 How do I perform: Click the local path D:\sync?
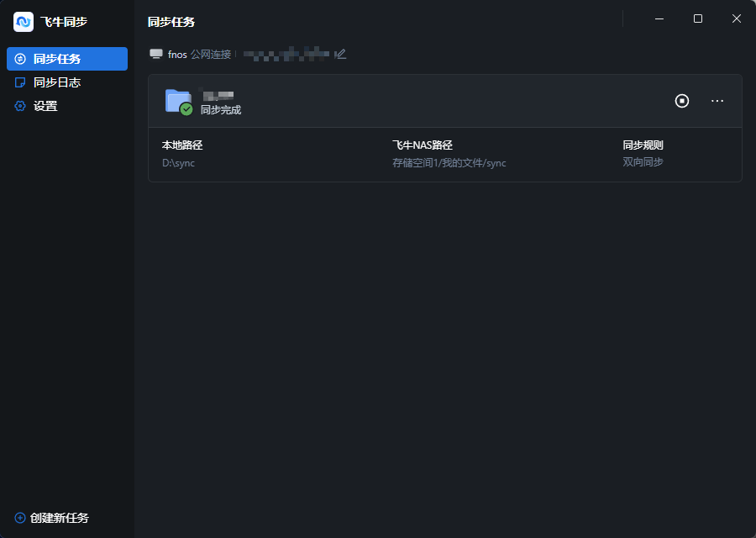click(x=178, y=163)
